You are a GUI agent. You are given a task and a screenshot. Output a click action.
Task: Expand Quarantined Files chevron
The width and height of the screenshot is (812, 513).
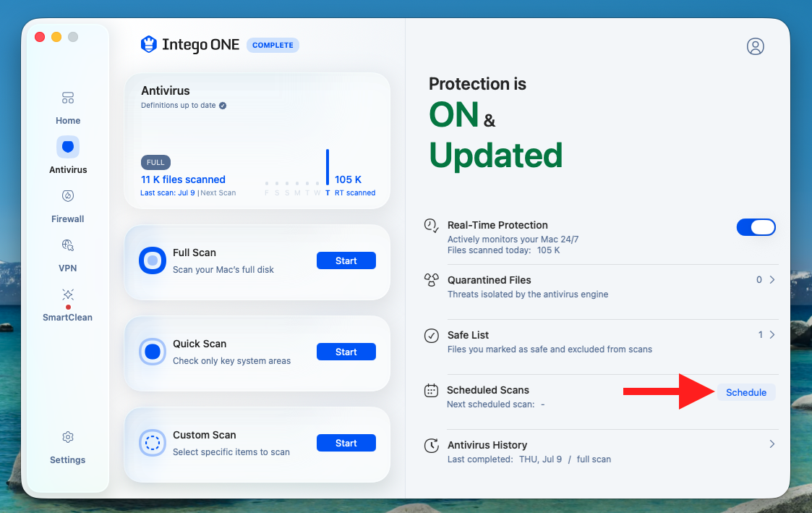tap(772, 280)
